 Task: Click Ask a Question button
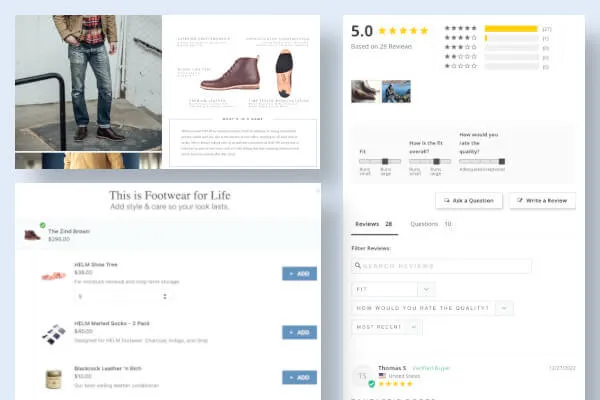pyautogui.click(x=469, y=201)
